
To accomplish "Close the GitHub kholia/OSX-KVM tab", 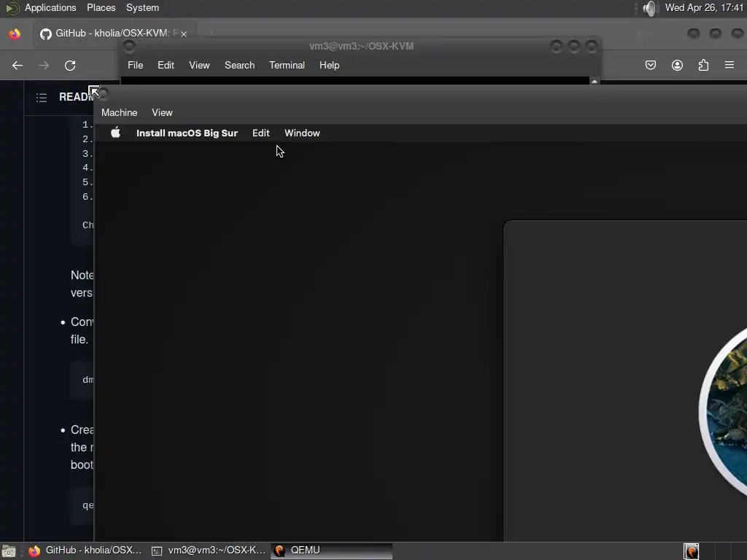I will [x=183, y=34].
